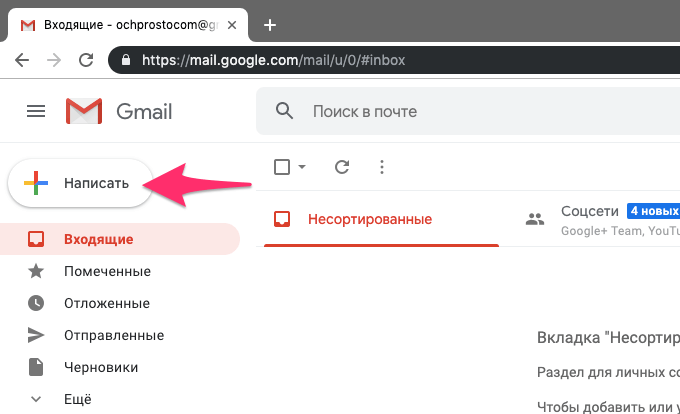680x414 pixels.
Task: Click the browser Back arrow
Action: (22, 60)
